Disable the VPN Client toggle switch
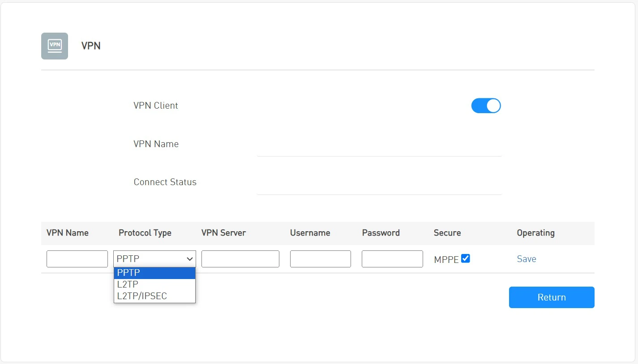Image resolution: width=638 pixels, height=364 pixels. point(486,106)
